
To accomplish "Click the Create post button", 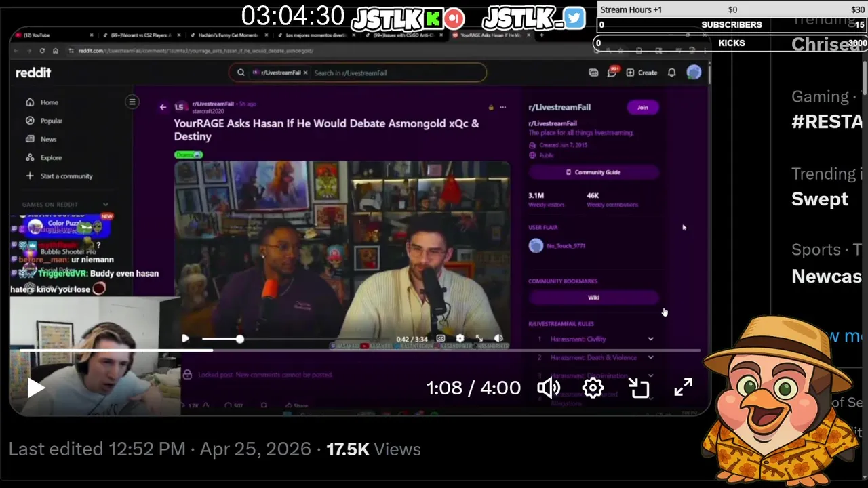I will [642, 73].
